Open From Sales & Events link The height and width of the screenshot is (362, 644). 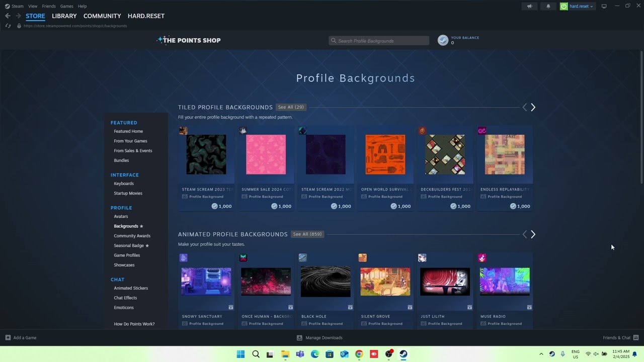tap(133, 151)
